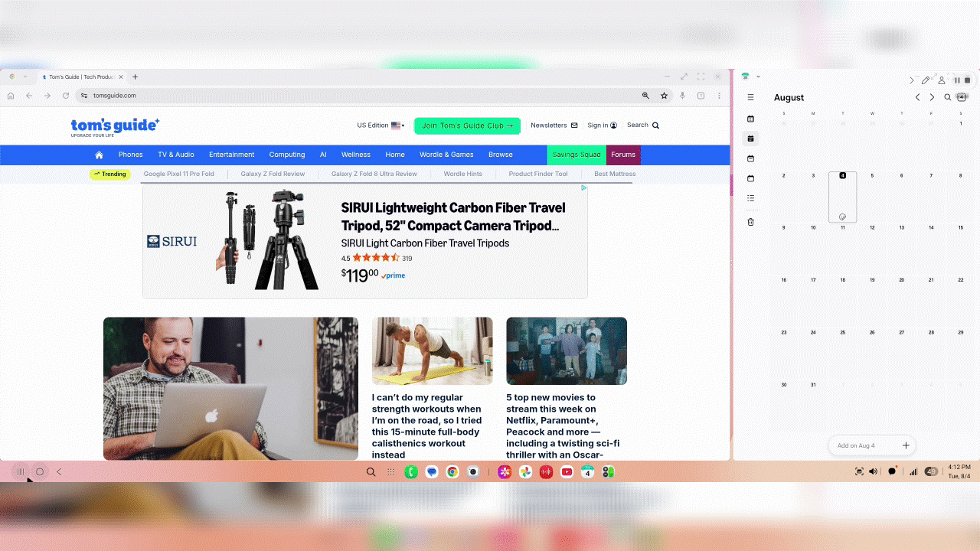Open the taskbar search
980x551 pixels.
tap(371, 472)
